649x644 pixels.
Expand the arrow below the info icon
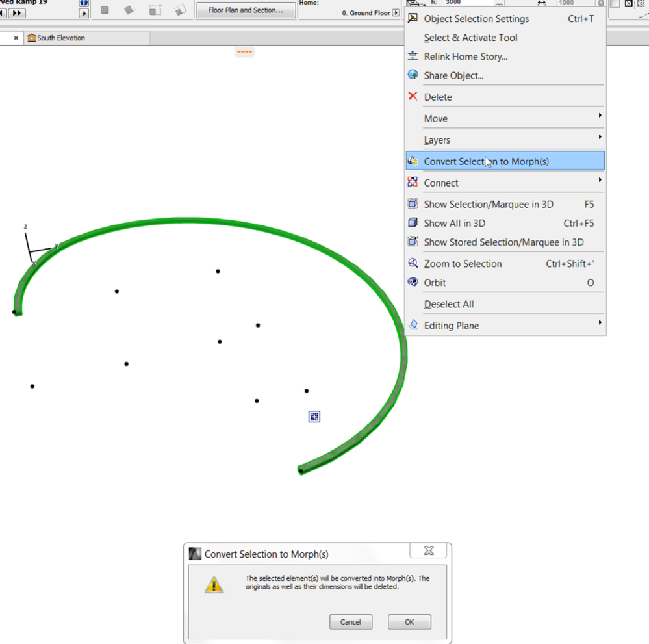84,13
